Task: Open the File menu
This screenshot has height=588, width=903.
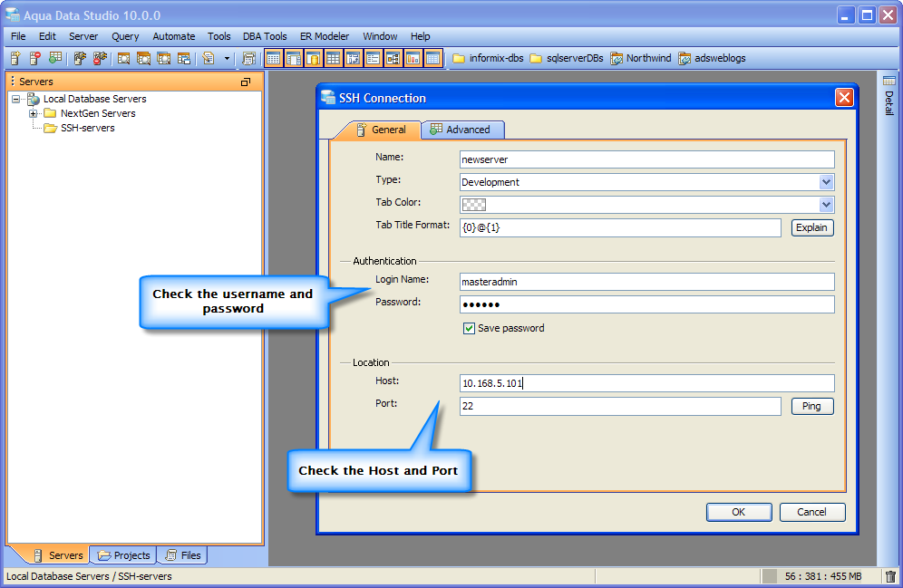Action: coord(18,36)
